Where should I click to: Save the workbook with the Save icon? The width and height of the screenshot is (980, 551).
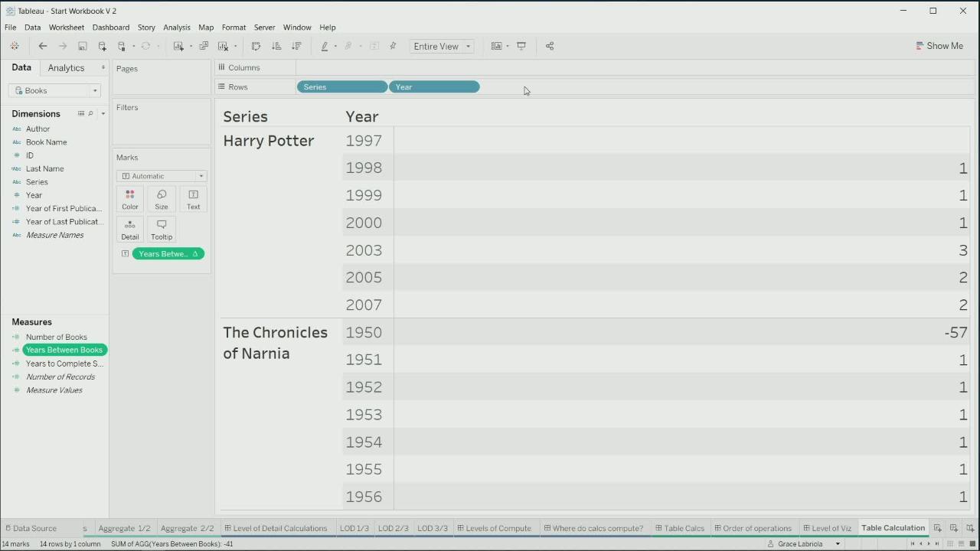pos(83,46)
